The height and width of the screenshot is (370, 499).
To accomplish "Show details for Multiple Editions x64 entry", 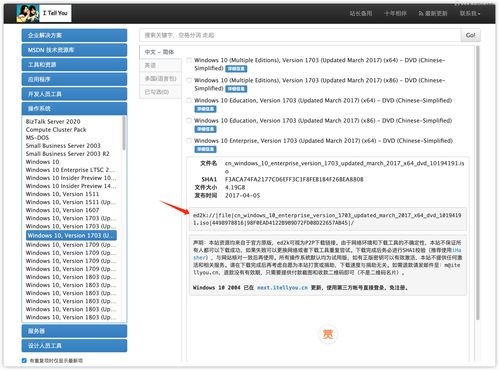I will 236,69.
